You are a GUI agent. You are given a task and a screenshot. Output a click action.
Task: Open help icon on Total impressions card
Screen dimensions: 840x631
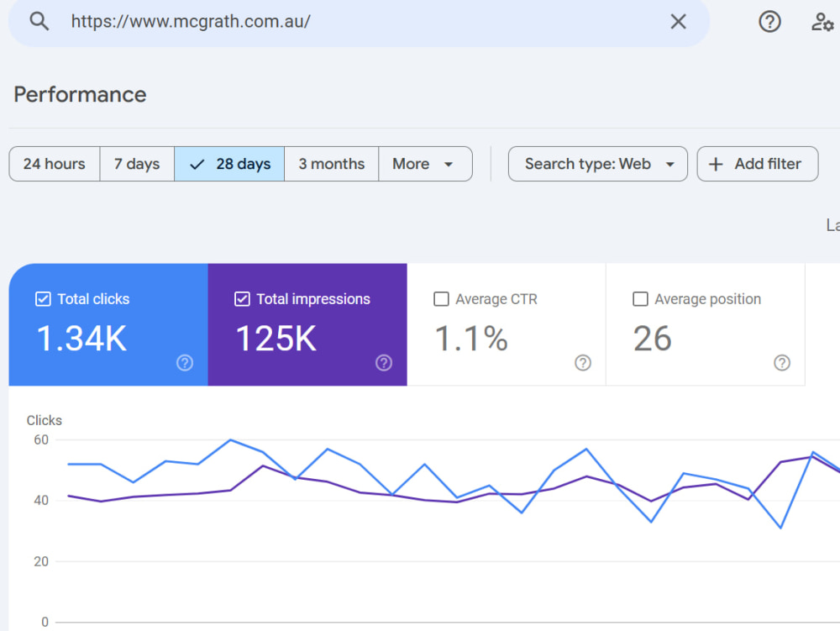[384, 363]
